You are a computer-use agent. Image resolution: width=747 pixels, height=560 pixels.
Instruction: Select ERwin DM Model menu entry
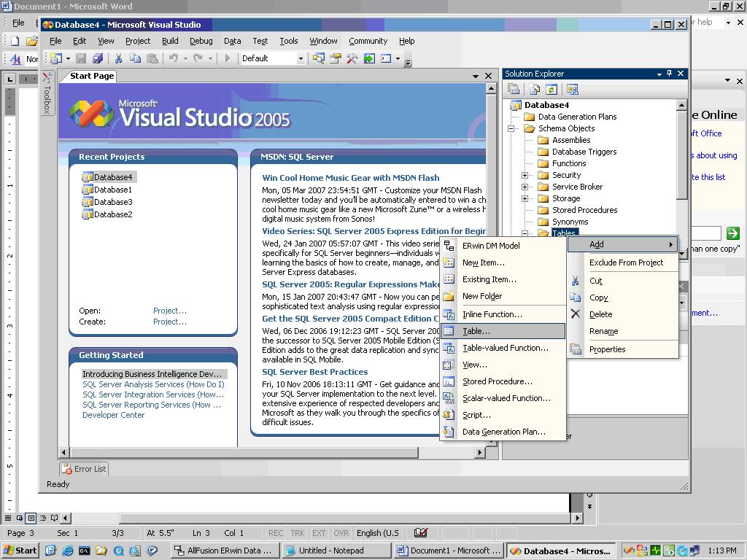503,246
